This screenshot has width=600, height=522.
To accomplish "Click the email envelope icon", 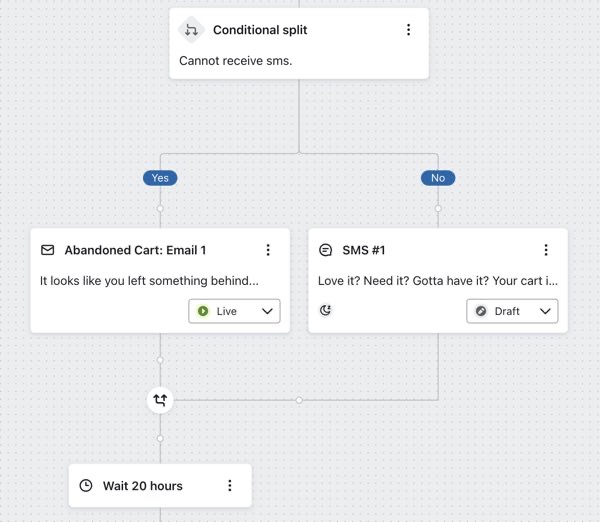I will tap(47, 250).
